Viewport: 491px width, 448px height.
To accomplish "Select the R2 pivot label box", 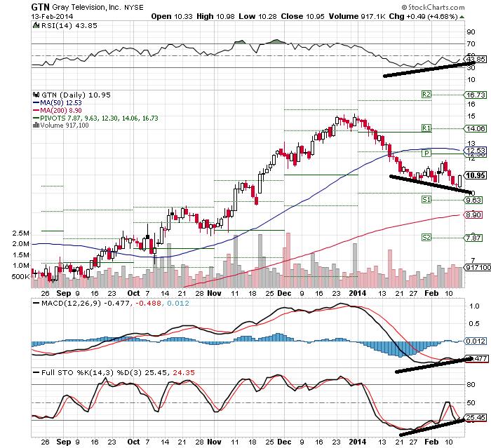I will pos(426,94).
